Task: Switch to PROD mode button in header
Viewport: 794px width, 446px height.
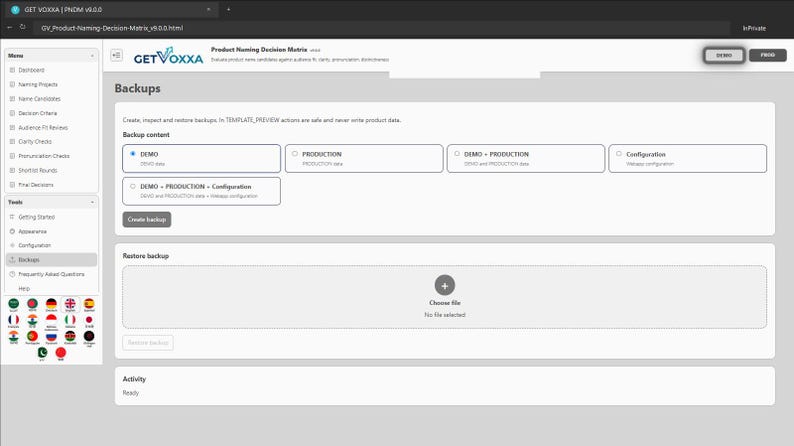Action: [x=767, y=55]
